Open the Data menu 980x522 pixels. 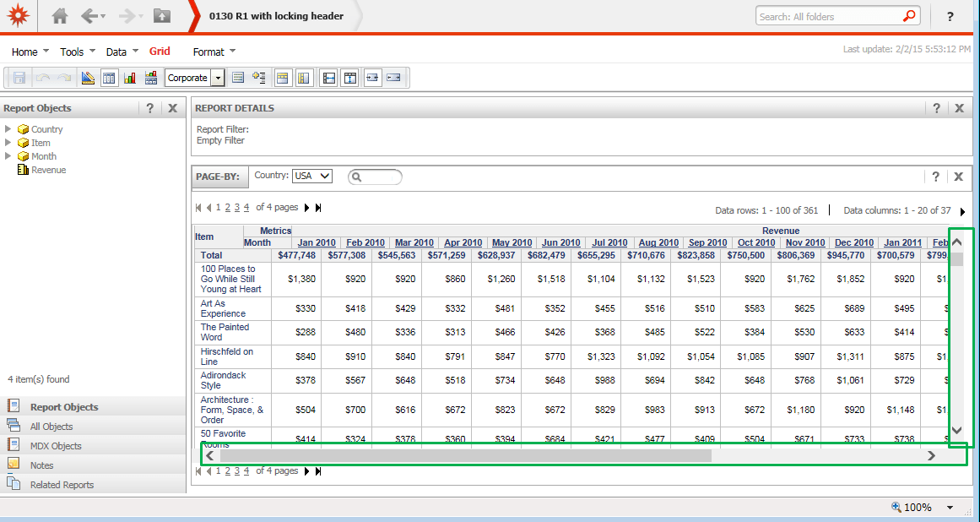122,52
